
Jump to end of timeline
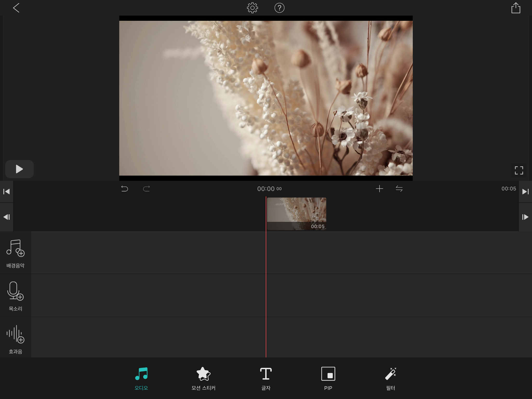[x=525, y=192]
